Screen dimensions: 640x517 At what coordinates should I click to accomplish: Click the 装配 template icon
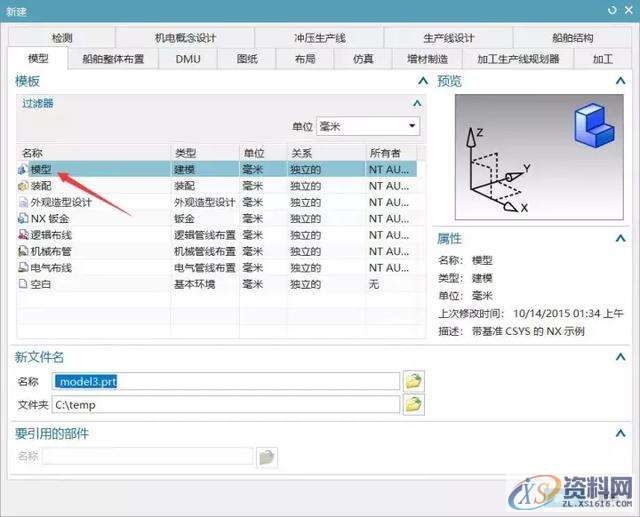click(x=22, y=186)
